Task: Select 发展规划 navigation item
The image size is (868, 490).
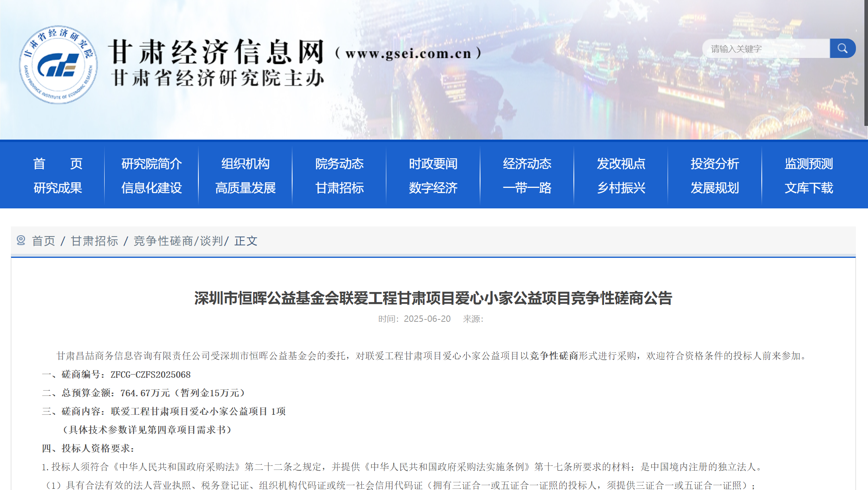Action: 715,188
